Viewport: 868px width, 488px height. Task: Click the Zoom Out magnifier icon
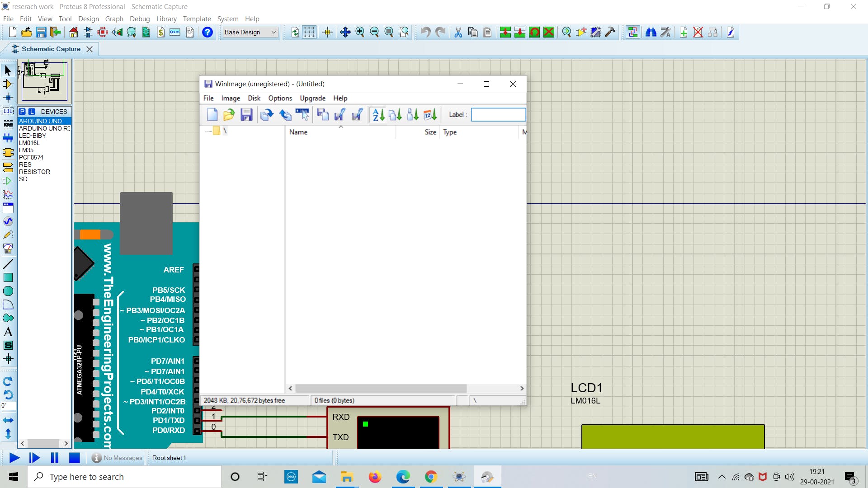374,32
